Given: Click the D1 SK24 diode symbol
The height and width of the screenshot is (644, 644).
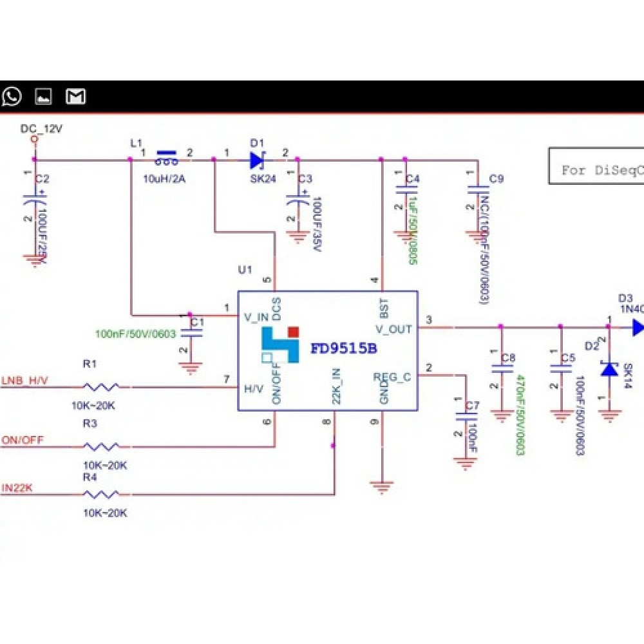Looking at the screenshot, I should coord(258,159).
